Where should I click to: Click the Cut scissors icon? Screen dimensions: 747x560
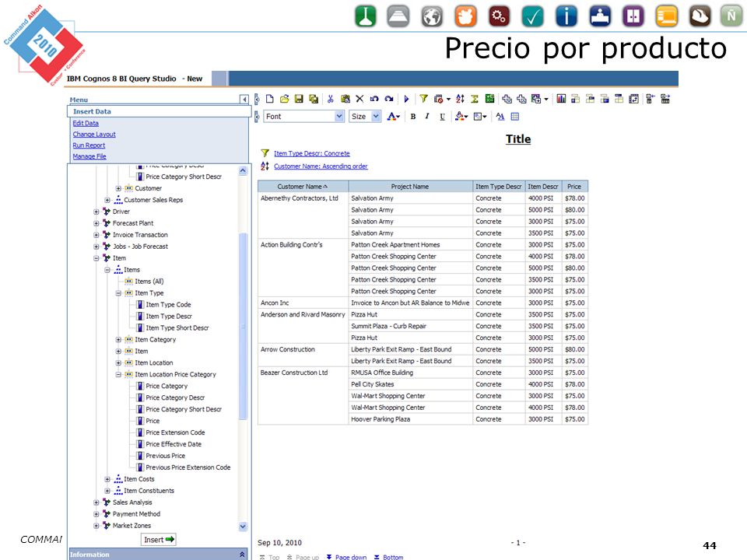click(x=330, y=99)
